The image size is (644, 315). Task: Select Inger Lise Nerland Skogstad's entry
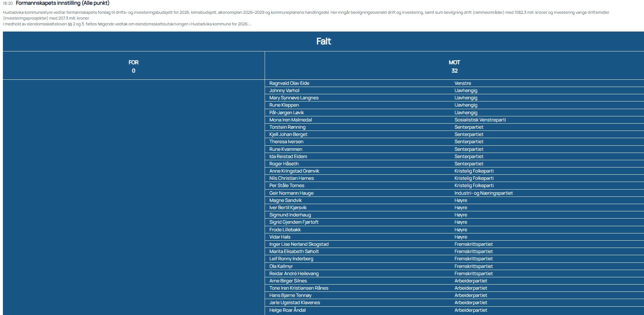(299, 244)
